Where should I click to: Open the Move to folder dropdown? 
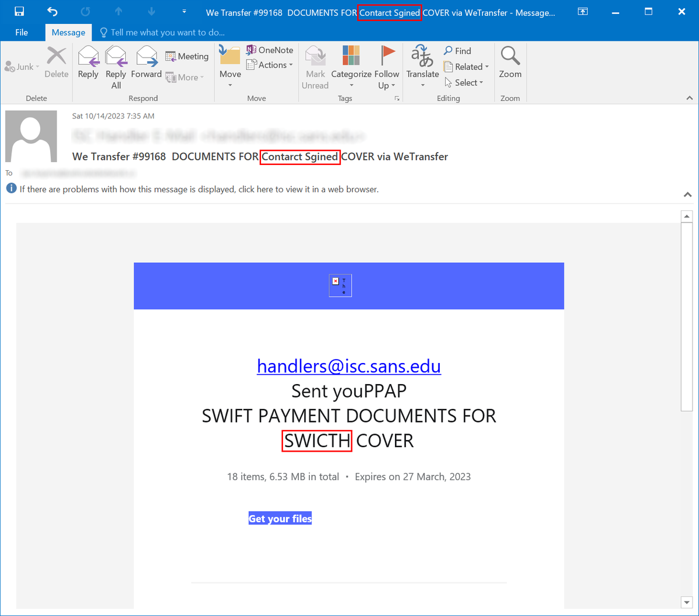pos(230,67)
